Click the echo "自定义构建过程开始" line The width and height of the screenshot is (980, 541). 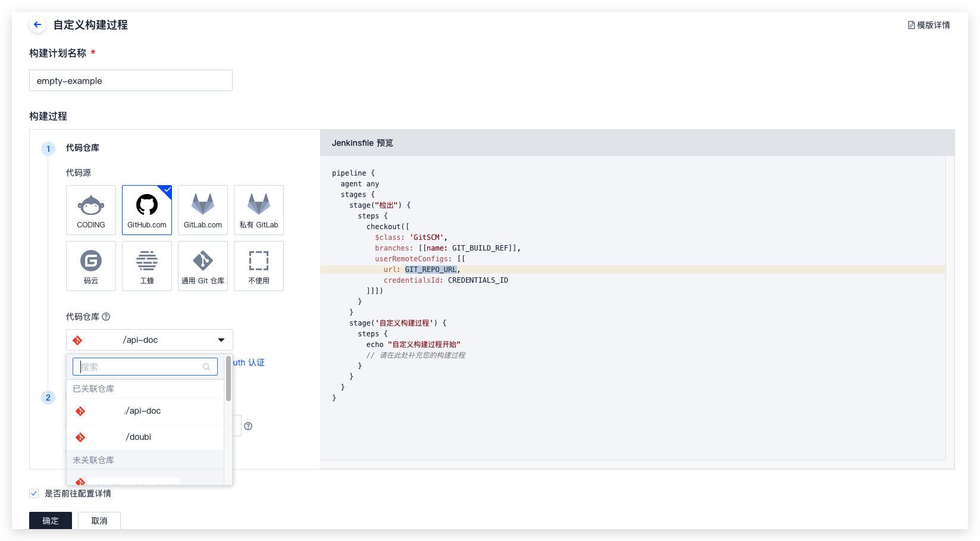pyautogui.click(x=414, y=345)
